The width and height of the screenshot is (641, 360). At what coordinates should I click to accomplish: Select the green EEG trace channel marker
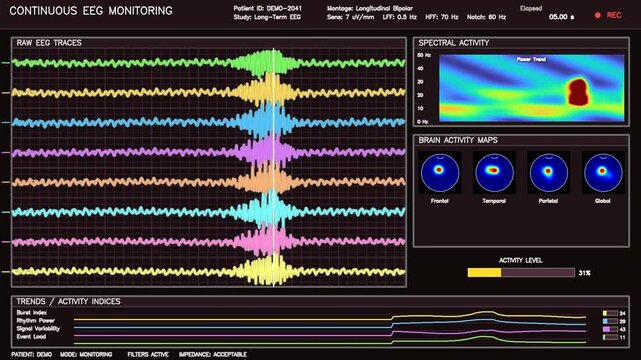click(5, 63)
